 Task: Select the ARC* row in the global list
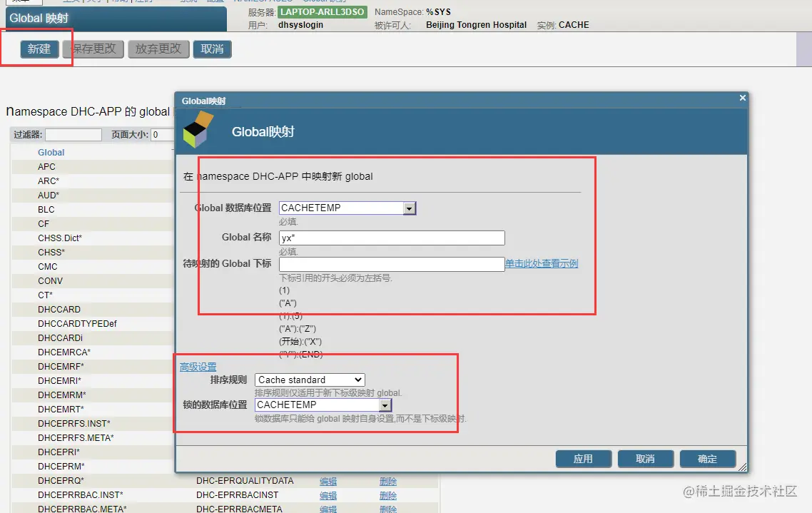(92, 181)
